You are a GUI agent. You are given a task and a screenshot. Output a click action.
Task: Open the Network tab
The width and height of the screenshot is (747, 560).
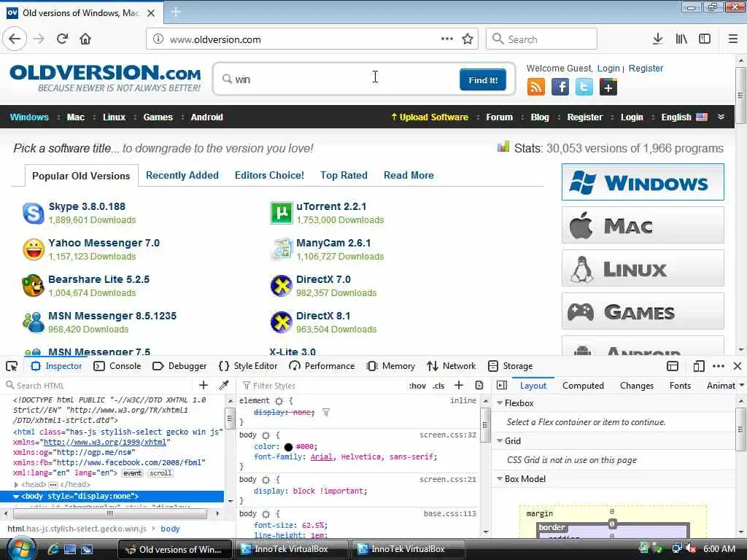point(451,366)
